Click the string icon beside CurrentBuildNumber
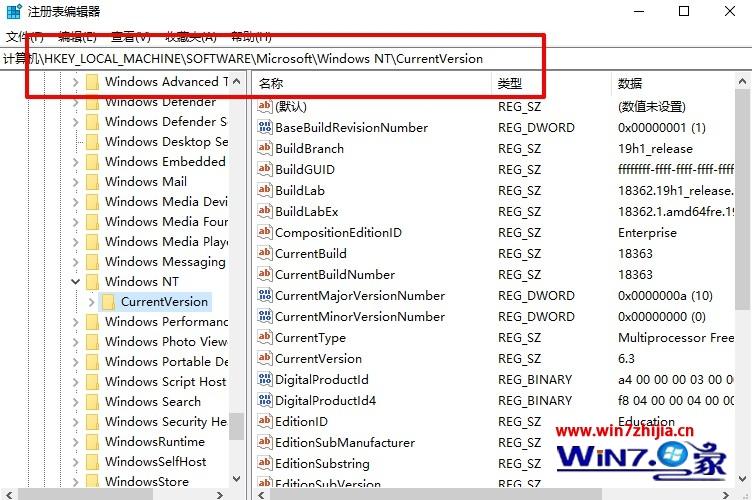The width and height of the screenshot is (752, 500). click(265, 274)
